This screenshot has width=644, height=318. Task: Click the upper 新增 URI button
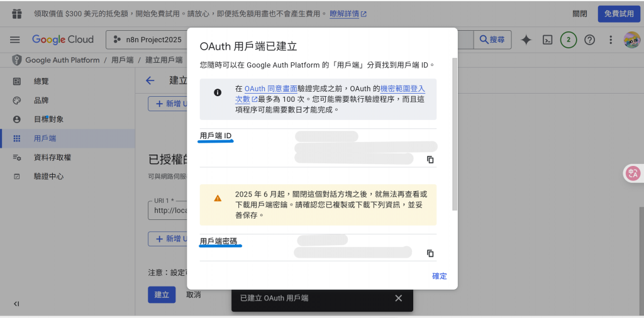(167, 104)
